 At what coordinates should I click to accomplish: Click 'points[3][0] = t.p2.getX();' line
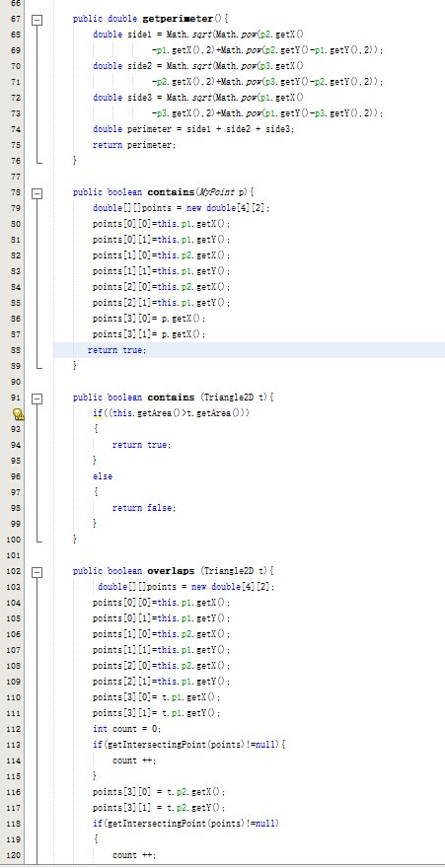[159, 792]
